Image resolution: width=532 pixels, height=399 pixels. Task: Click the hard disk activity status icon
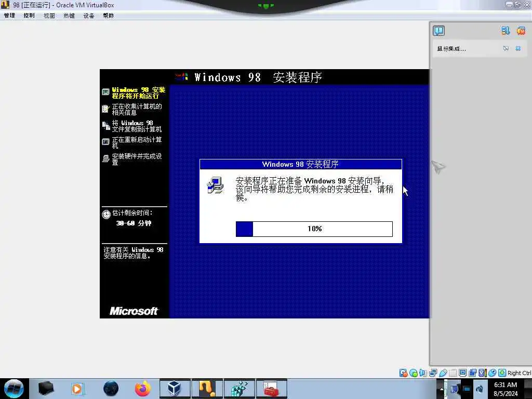click(x=403, y=373)
